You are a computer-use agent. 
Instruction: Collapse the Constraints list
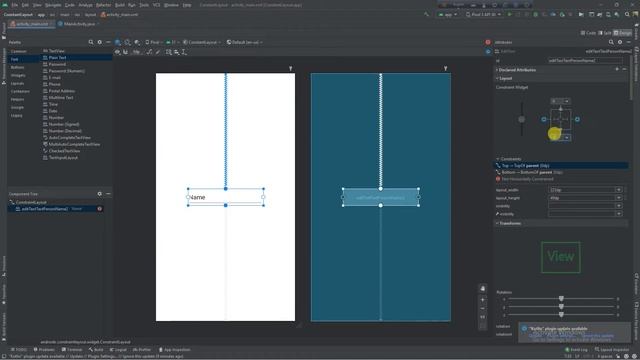498,159
